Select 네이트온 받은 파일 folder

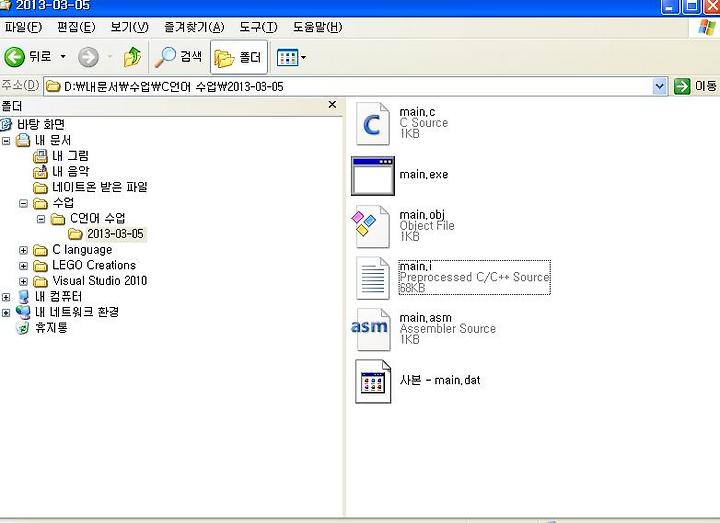click(100, 187)
